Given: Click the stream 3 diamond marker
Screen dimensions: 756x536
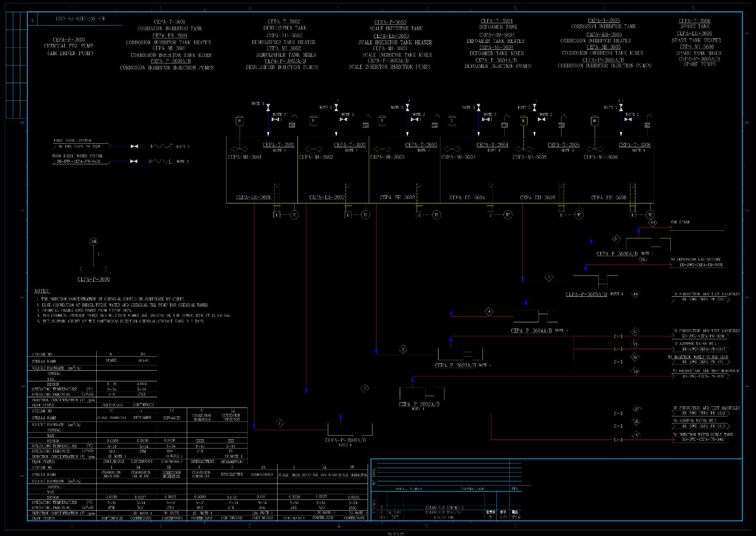Looking at the screenshot, I should tap(403, 349).
